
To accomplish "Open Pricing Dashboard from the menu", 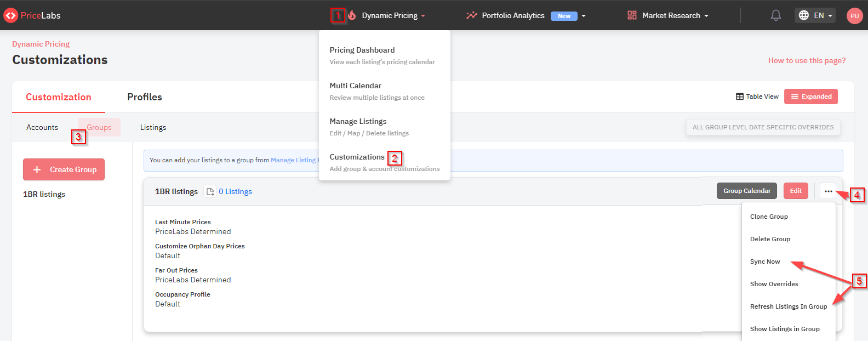I will click(x=382, y=55).
